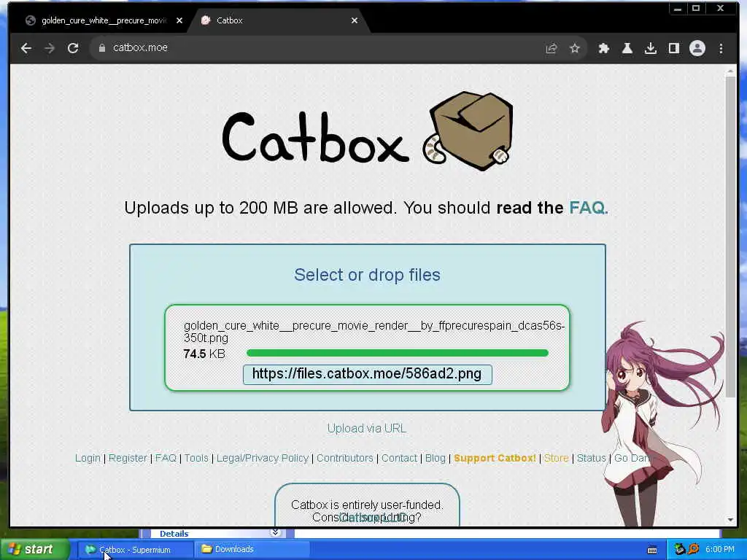Image resolution: width=747 pixels, height=560 pixels.
Task: Click the orange system tray icon
Action: coord(694,549)
